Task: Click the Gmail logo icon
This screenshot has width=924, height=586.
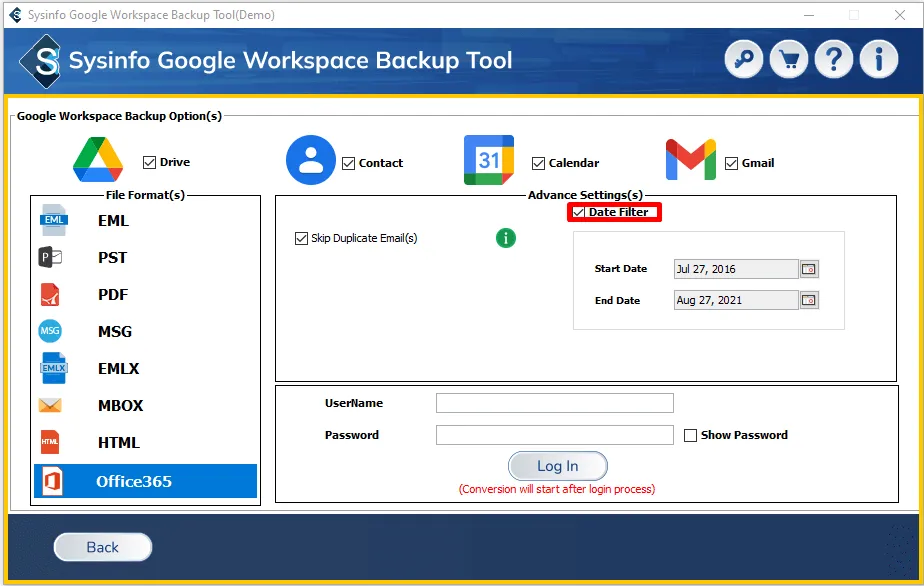Action: pos(691,160)
